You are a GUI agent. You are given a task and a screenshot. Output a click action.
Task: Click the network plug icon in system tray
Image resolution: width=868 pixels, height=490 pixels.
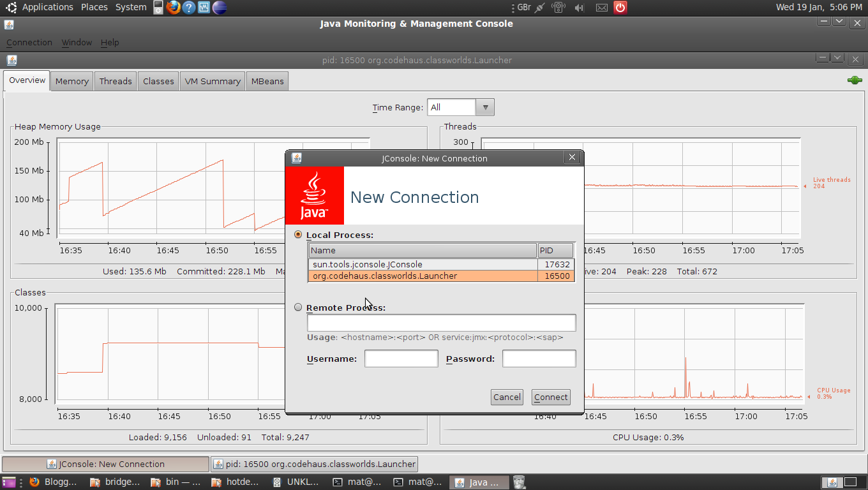point(539,7)
